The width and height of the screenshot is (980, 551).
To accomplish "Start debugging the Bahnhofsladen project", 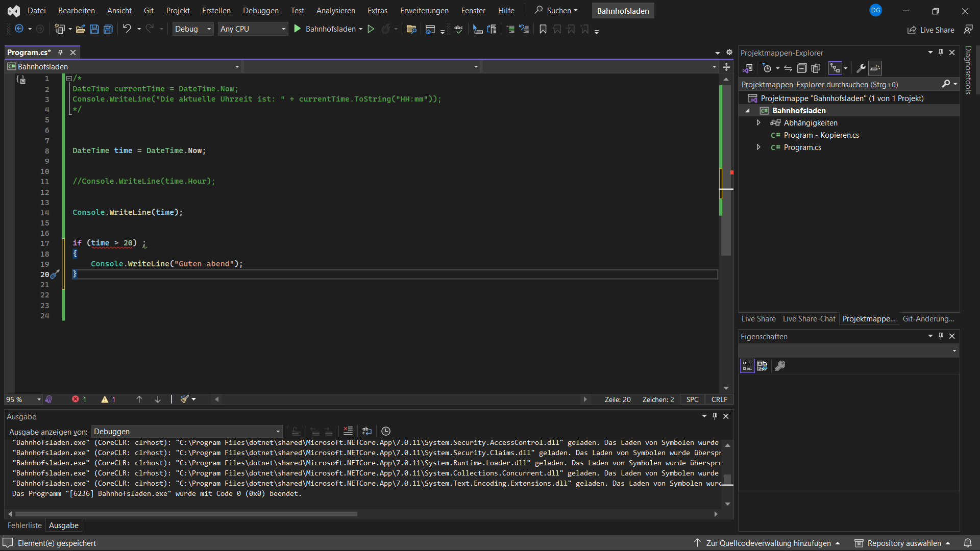I will click(x=298, y=29).
